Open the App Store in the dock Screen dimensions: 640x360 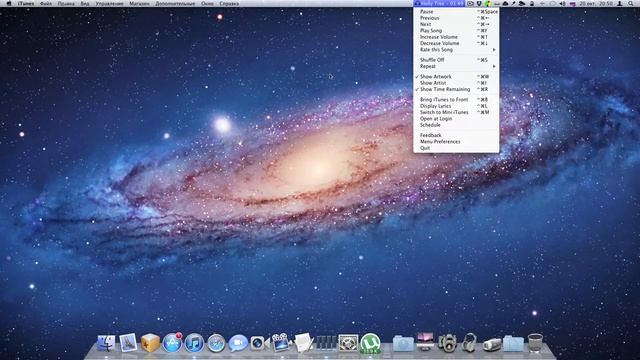coord(172,343)
